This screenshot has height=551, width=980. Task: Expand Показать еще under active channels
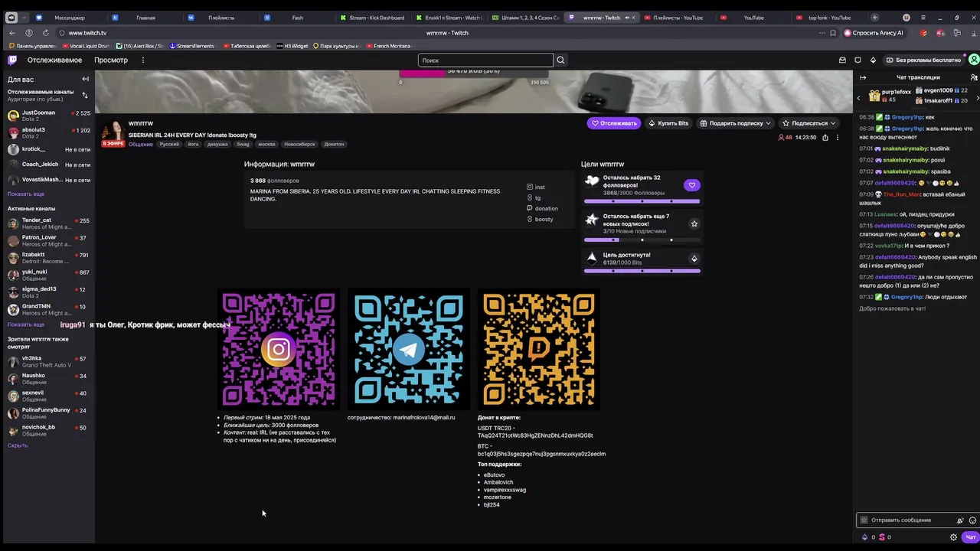[x=26, y=324]
